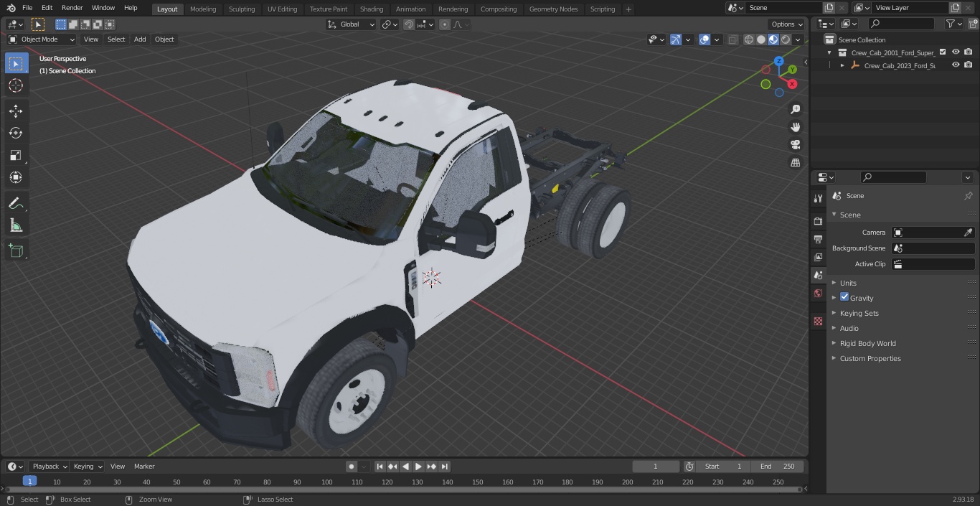
Task: Open the Options dropdown in viewport
Action: tap(788, 24)
